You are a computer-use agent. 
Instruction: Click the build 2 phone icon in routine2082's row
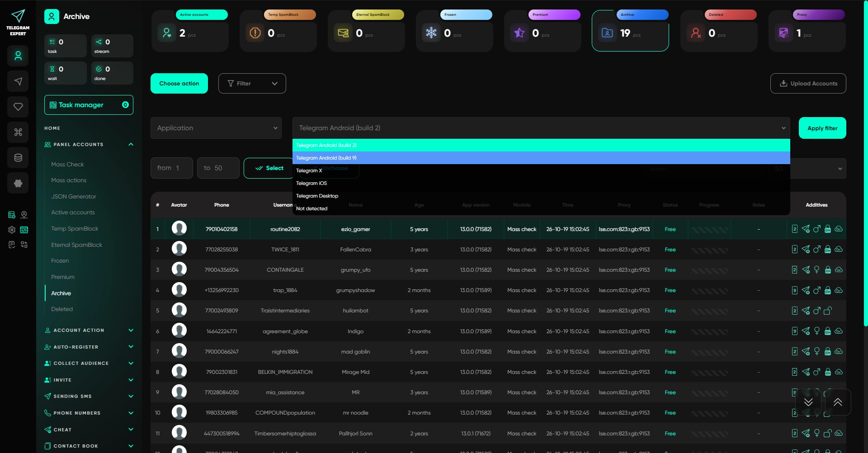(795, 229)
